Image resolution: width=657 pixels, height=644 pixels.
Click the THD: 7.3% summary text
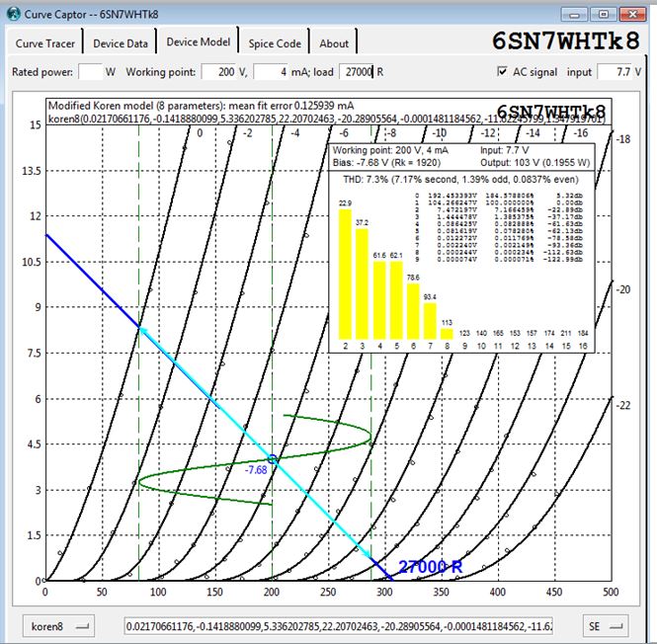461,180
